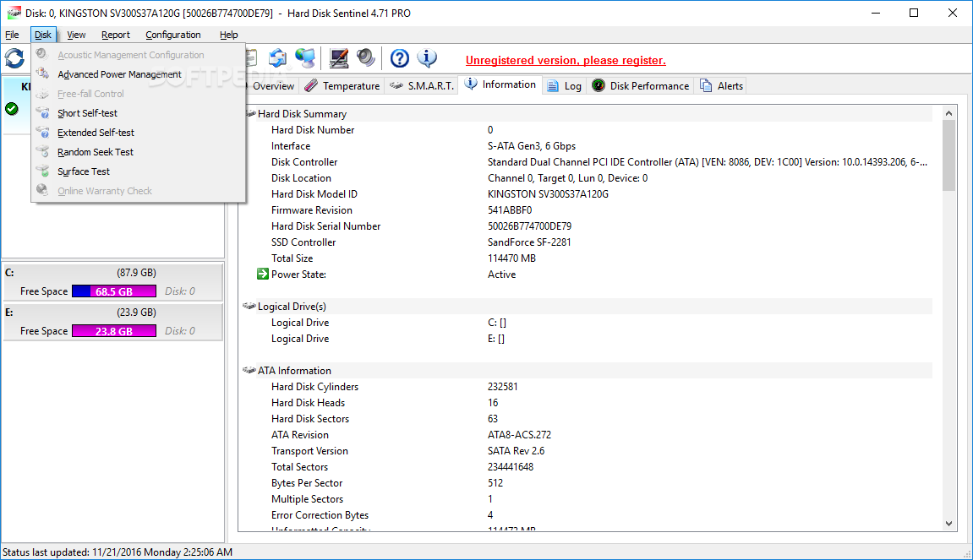Open the Alerts tab
This screenshot has height=560, width=973.
pyautogui.click(x=721, y=85)
